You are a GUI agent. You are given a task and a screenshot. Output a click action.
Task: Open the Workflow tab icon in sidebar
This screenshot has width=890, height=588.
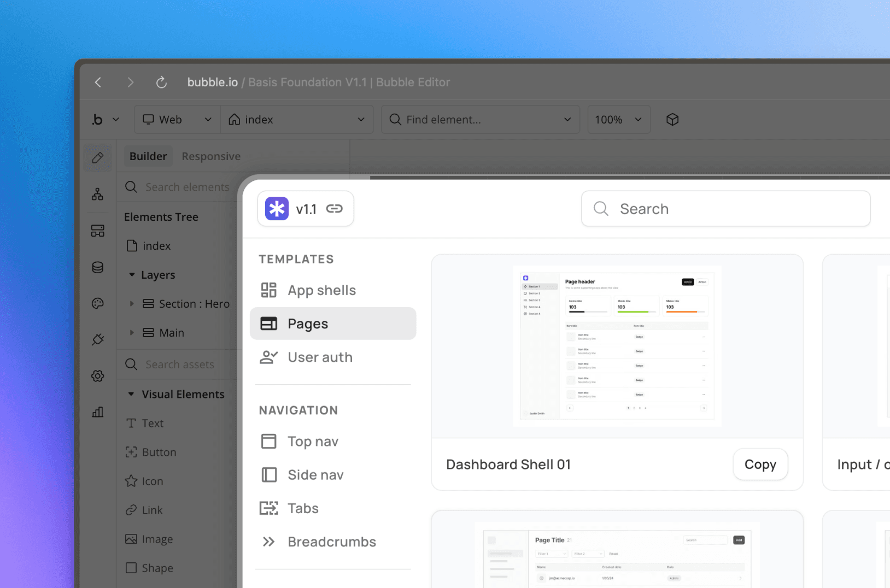point(98,194)
